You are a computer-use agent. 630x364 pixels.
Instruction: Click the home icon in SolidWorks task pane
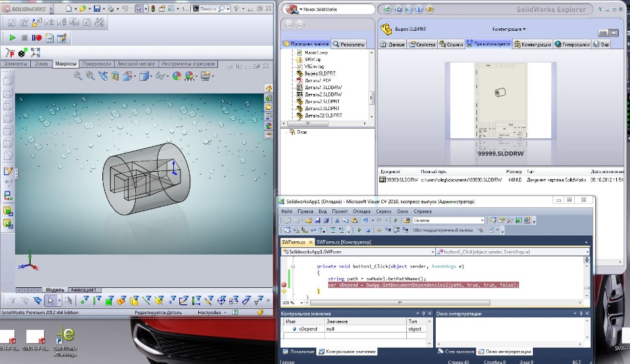[x=268, y=89]
